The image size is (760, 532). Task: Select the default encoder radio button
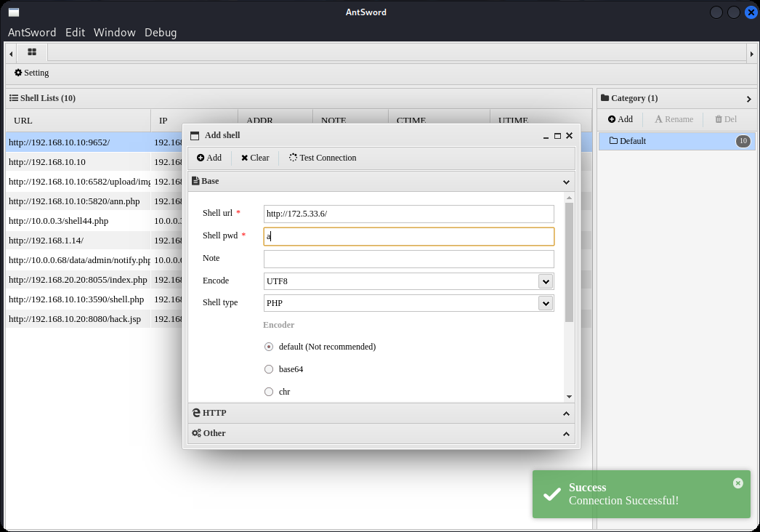[269, 347]
